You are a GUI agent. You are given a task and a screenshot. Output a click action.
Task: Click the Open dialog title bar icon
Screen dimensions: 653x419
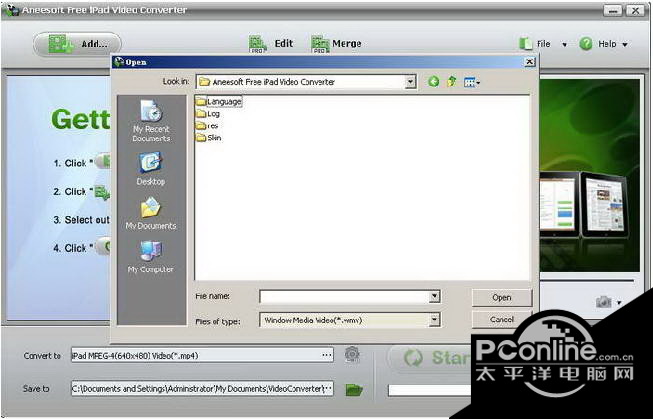[119, 62]
